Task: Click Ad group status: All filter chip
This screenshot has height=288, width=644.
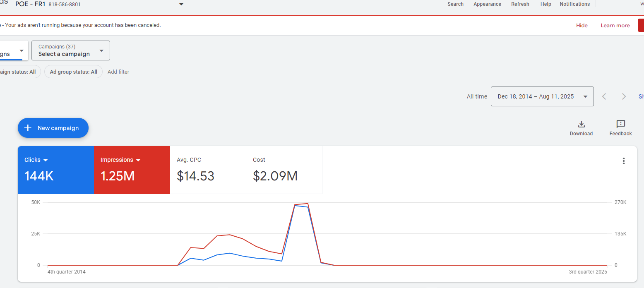Action: pos(73,72)
